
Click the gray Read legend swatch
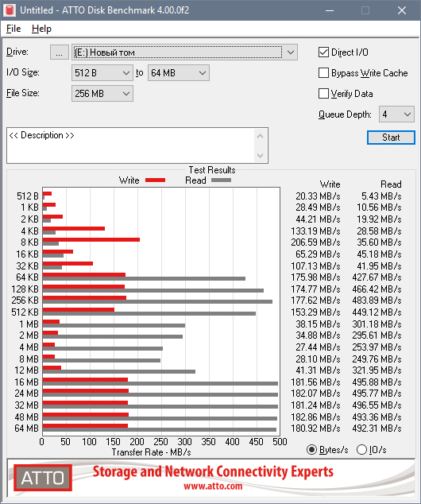pos(221,180)
